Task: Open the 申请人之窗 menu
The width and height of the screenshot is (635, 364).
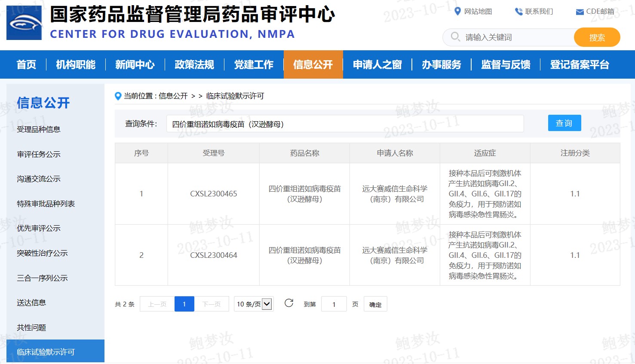Action: (377, 64)
